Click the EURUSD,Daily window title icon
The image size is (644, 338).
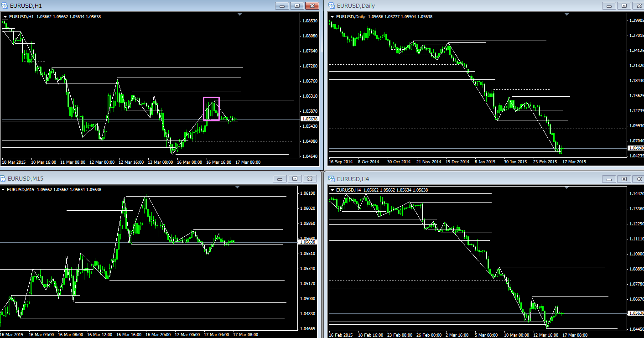[x=332, y=5]
